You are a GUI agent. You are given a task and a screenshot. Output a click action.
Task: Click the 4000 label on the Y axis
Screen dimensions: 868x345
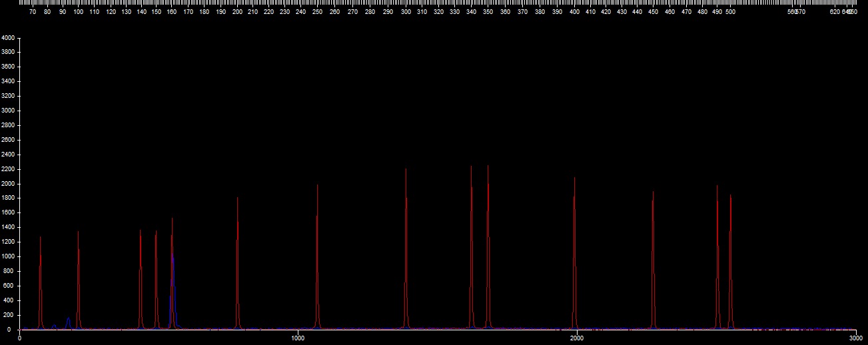coord(8,38)
